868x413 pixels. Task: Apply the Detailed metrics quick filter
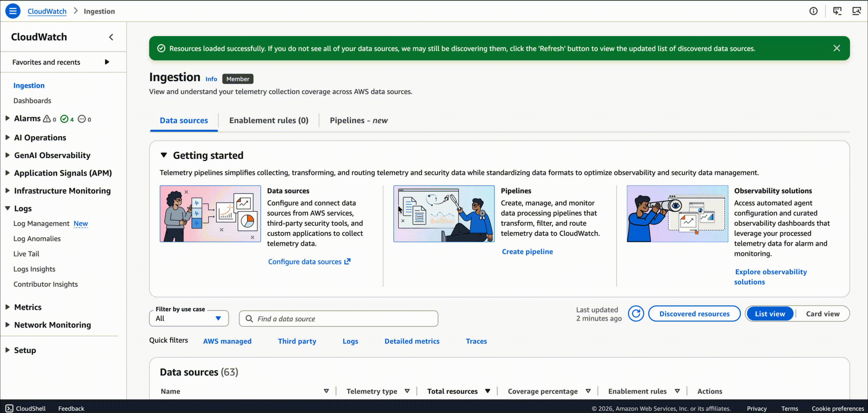pyautogui.click(x=412, y=341)
